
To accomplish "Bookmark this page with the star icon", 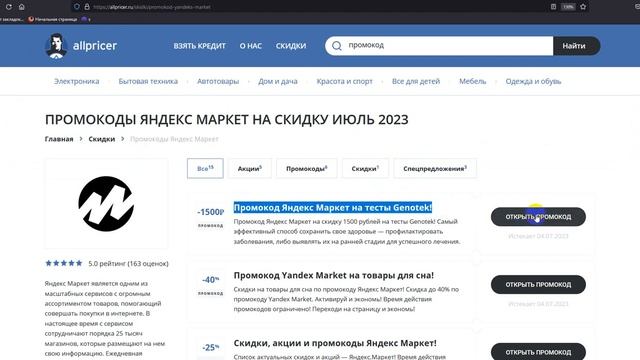I will pos(583,7).
